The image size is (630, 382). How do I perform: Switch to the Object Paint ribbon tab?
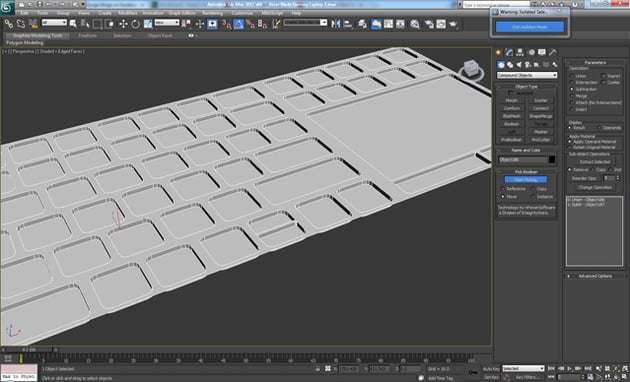click(x=160, y=35)
